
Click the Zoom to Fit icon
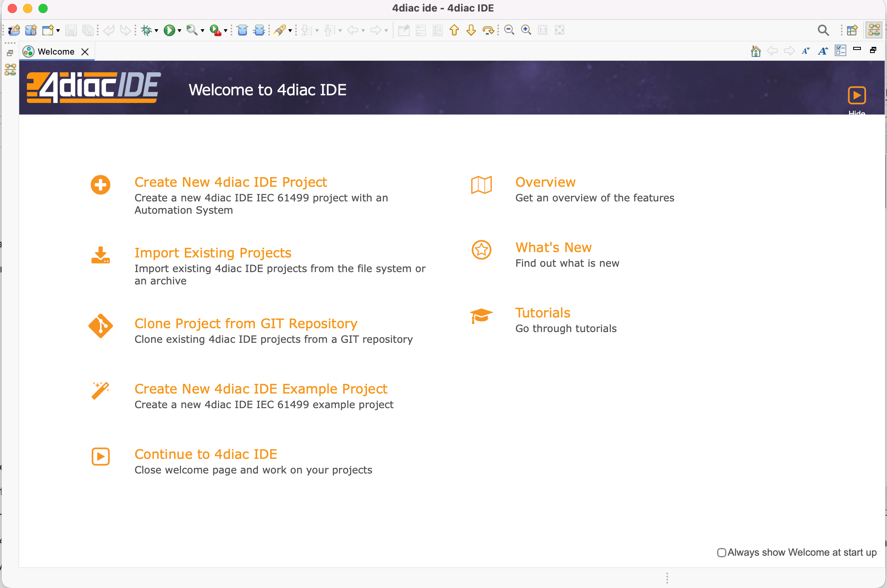point(560,30)
